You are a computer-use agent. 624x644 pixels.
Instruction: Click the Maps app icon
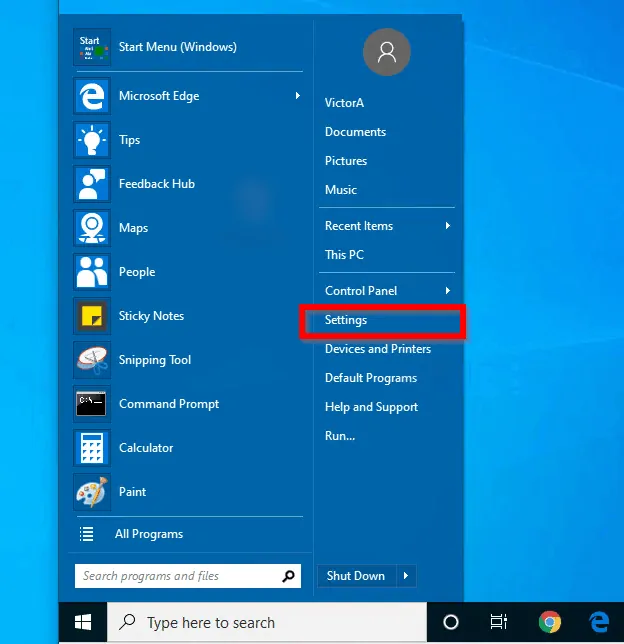click(x=92, y=228)
